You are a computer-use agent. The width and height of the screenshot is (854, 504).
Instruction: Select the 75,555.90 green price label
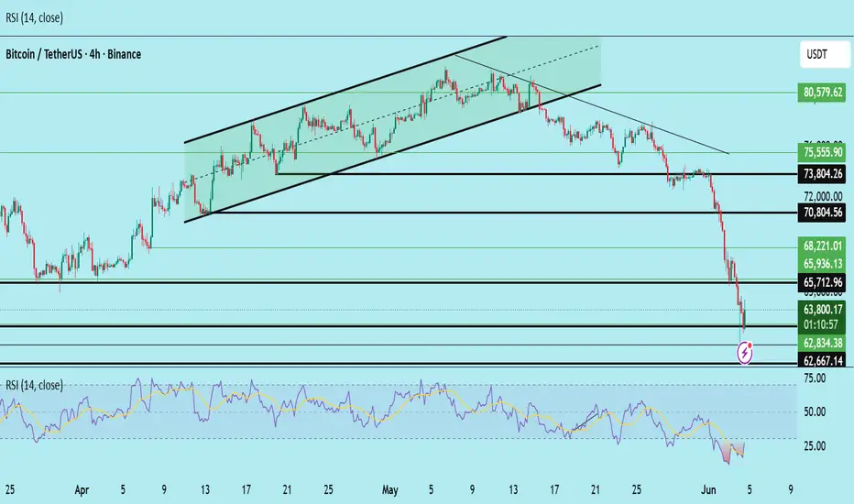[x=823, y=152]
